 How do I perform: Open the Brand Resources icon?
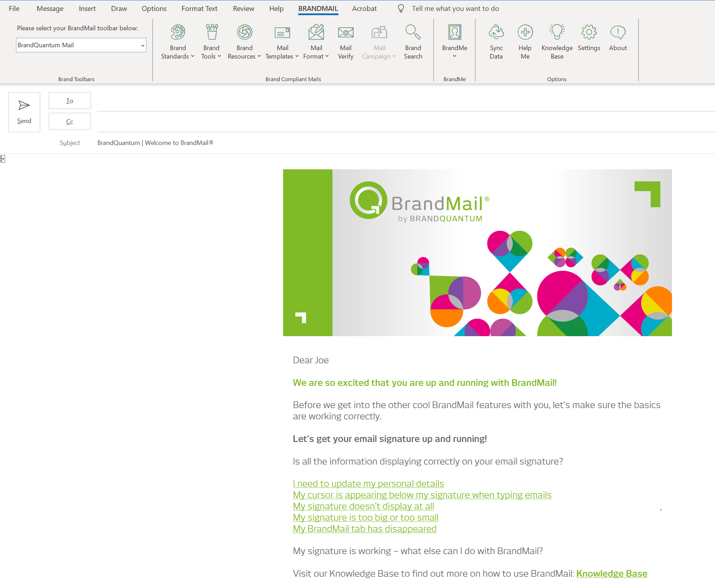coord(244,32)
